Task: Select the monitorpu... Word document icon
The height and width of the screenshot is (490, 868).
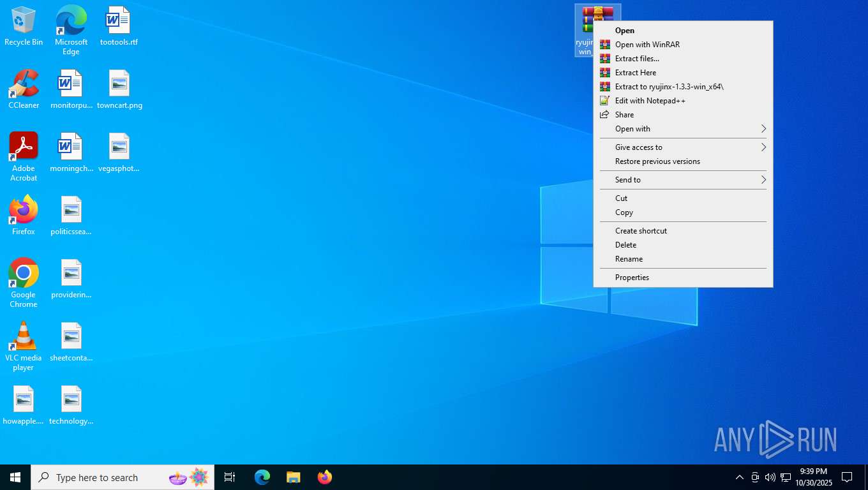Action: pyautogui.click(x=71, y=89)
